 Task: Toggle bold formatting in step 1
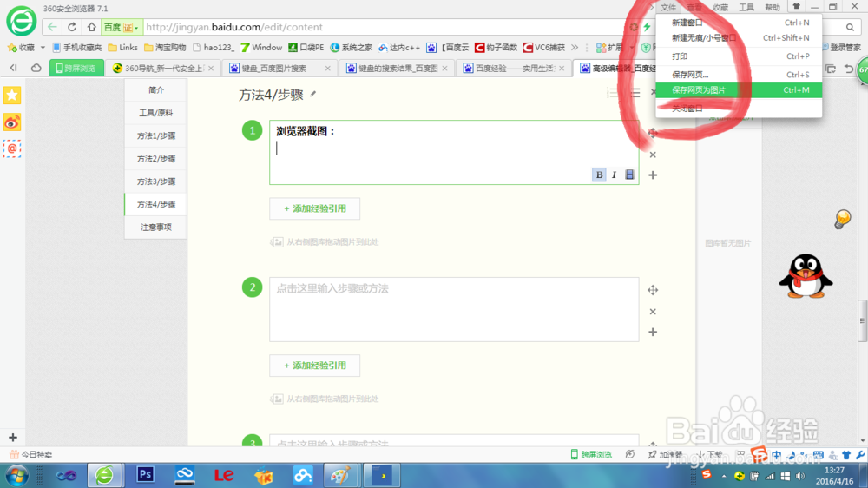pos(599,175)
